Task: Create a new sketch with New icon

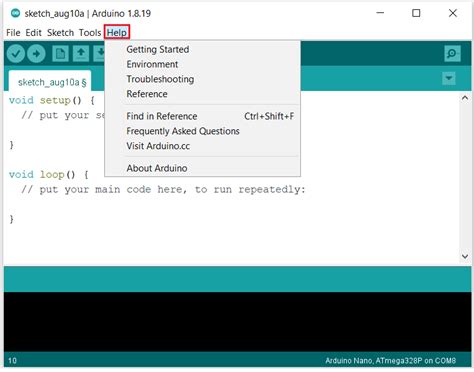Action: pos(60,53)
